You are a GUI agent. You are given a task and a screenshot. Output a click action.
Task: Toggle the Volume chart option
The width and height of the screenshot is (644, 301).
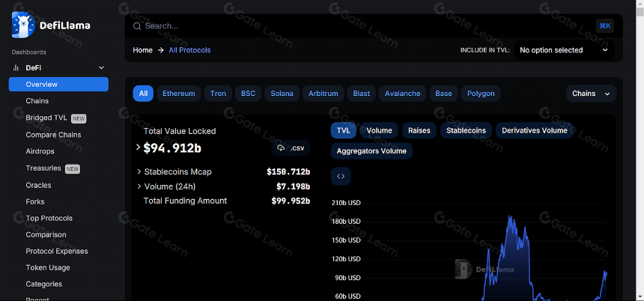(379, 130)
